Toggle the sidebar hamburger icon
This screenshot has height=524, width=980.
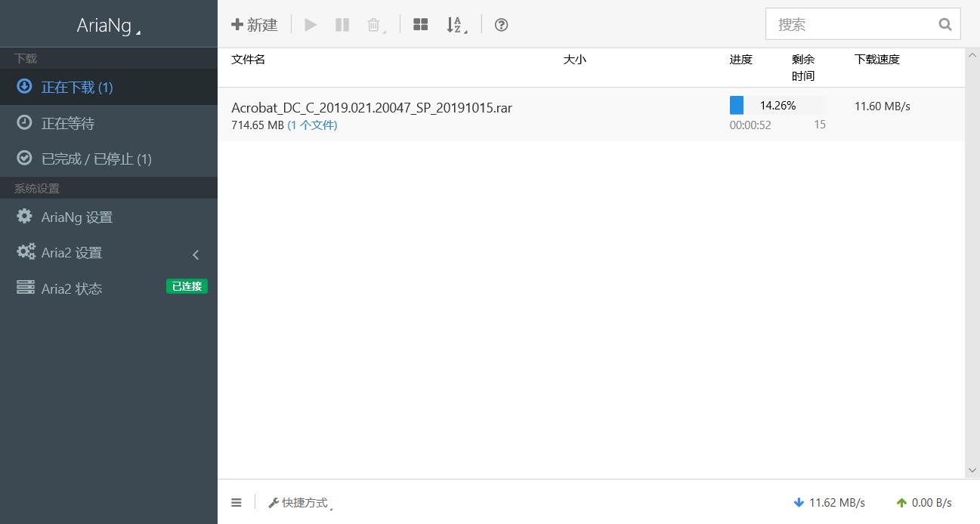click(x=236, y=502)
